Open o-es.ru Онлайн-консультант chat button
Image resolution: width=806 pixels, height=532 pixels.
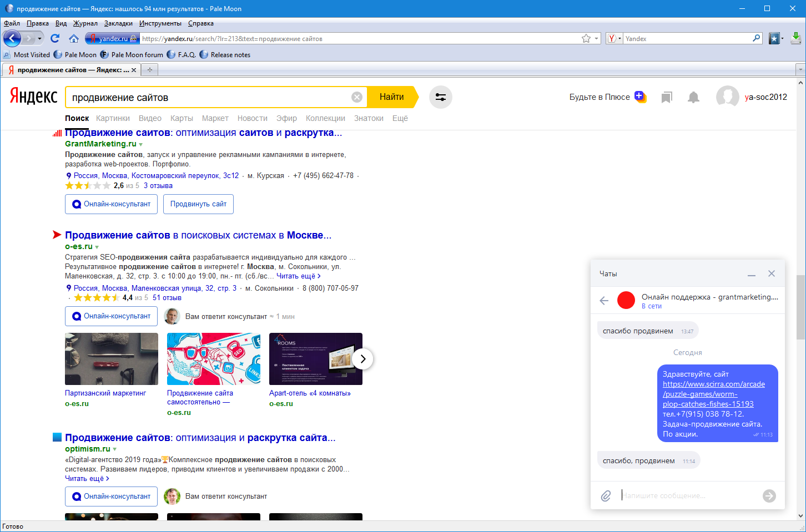point(111,316)
